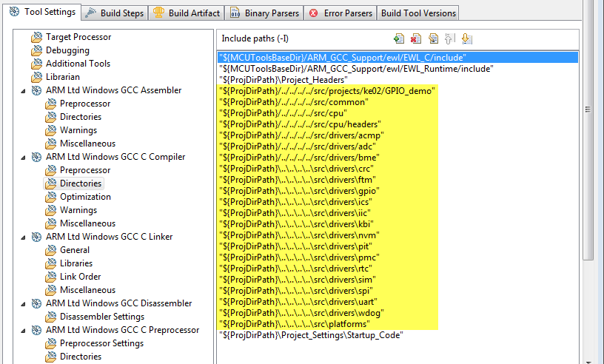Switch to the Error Parsers tab
This screenshot has height=364, width=604.
(340, 13)
